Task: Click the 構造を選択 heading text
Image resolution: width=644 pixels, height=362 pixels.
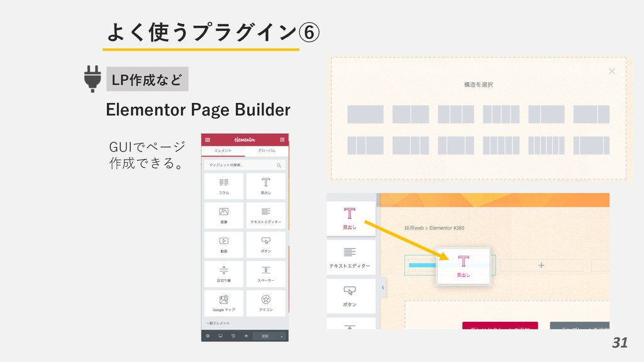Action: [x=479, y=85]
